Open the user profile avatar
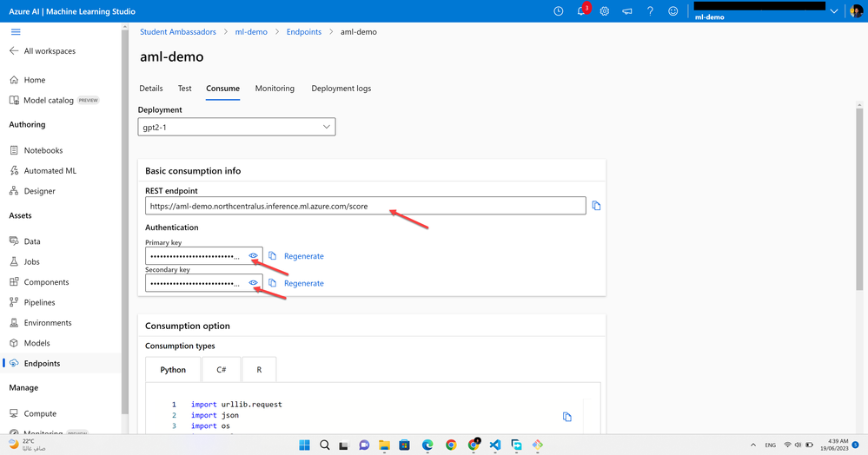 click(x=856, y=11)
